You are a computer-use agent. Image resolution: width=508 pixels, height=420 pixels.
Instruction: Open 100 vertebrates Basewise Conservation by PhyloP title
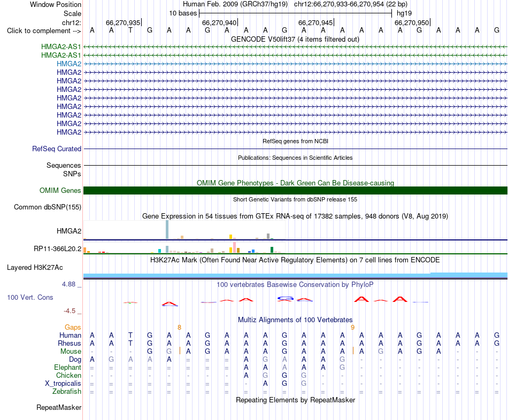(295, 285)
